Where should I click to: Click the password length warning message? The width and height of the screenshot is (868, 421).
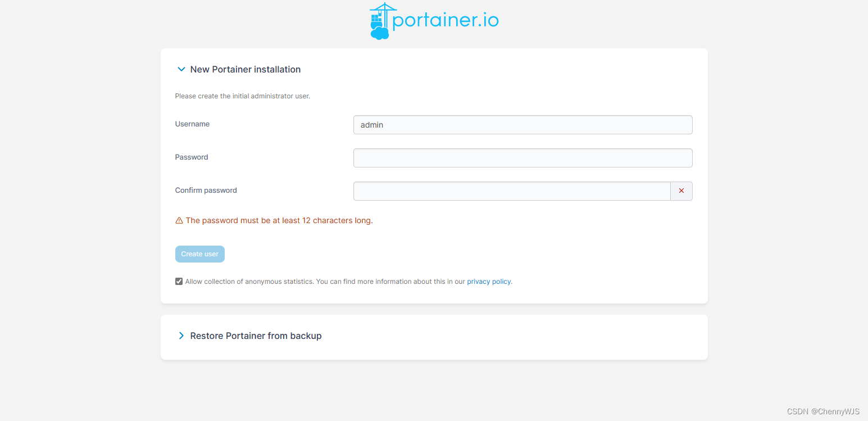pyautogui.click(x=279, y=220)
